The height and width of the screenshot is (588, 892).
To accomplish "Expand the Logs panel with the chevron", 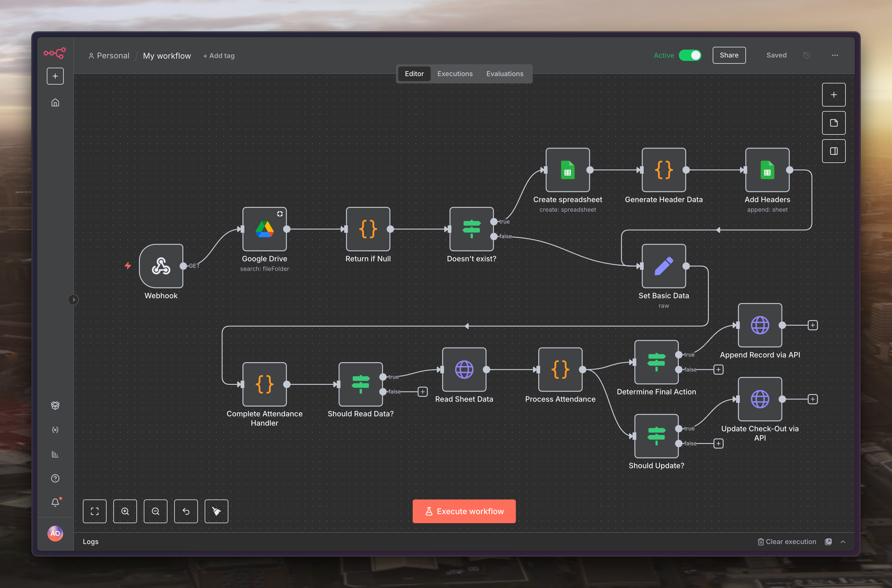I will 843,541.
